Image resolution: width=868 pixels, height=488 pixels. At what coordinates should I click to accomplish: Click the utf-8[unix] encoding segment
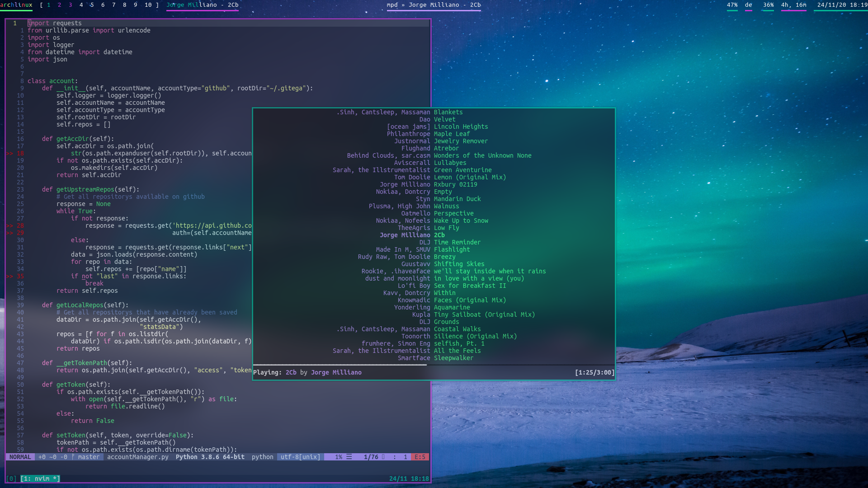300,457
